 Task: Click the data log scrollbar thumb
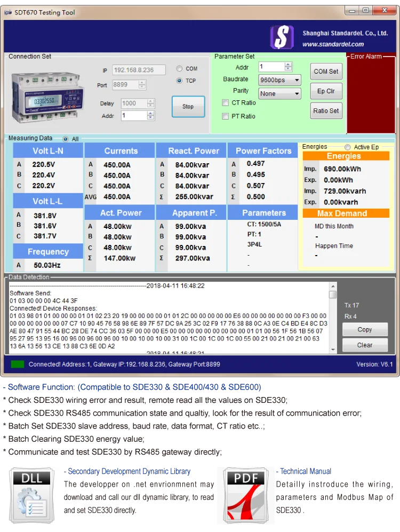[333, 295]
